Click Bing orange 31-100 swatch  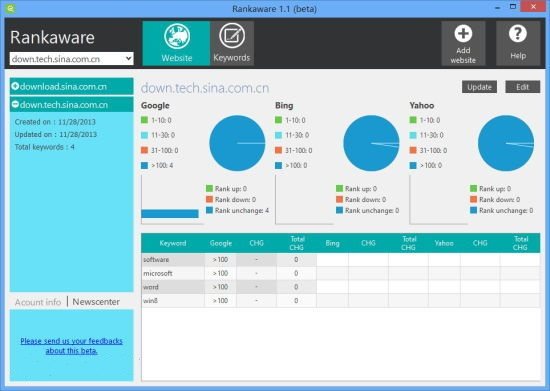click(x=279, y=150)
